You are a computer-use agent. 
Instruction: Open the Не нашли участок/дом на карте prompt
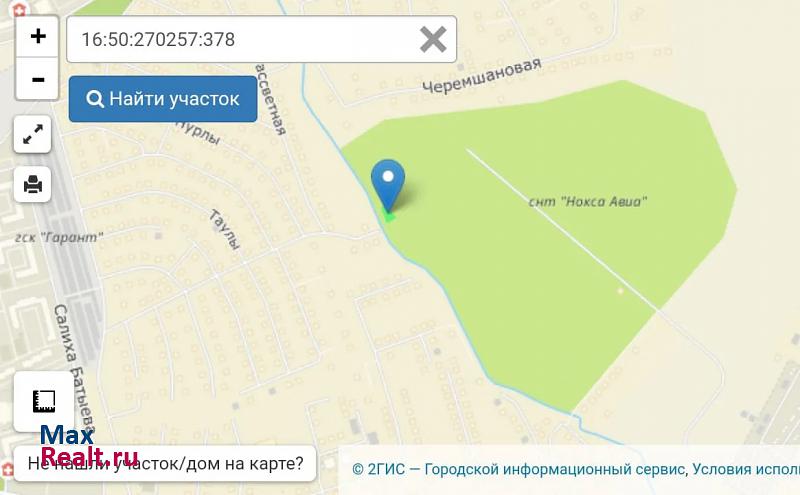[165, 463]
